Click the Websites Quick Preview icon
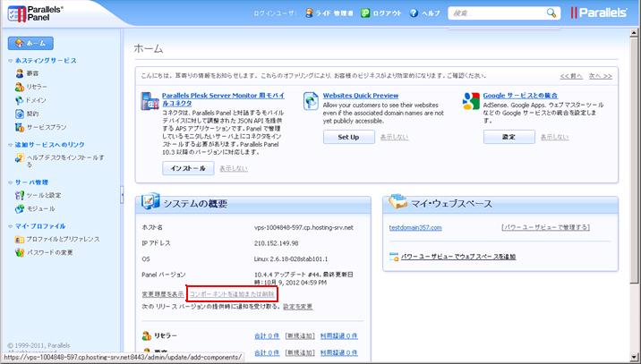 tap(311, 101)
